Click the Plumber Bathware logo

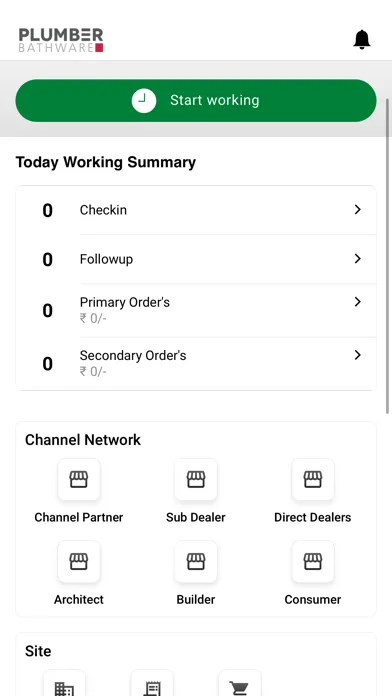[x=61, y=40]
